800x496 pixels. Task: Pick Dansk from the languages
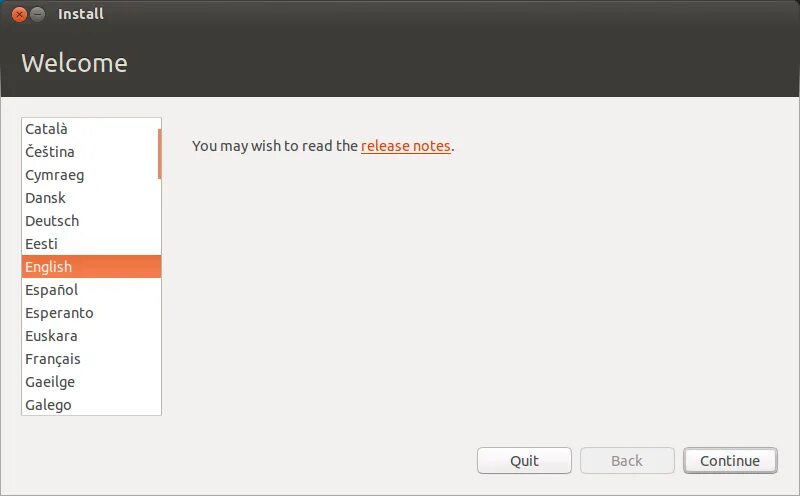(91, 197)
